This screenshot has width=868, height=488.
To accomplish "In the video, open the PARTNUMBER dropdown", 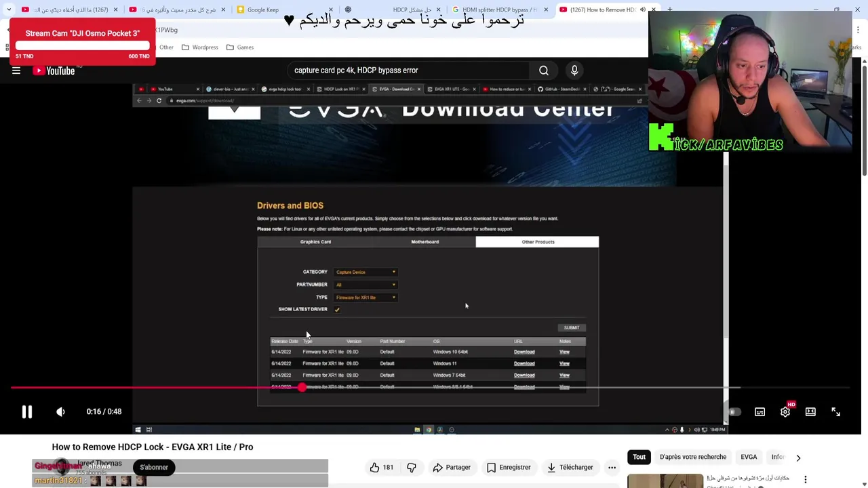I will pyautogui.click(x=366, y=285).
